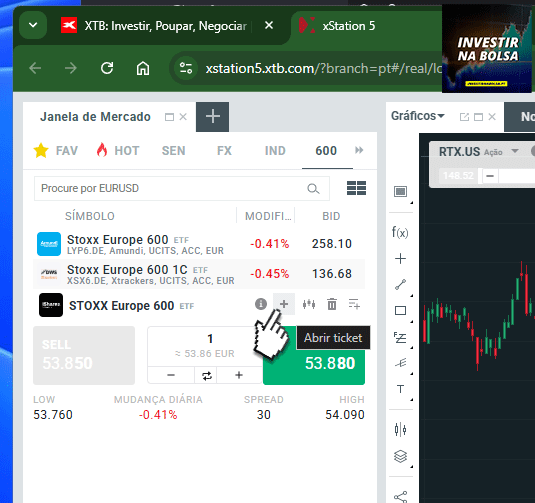Decrease order volume with minus
This screenshot has width=535, height=503.
(171, 375)
